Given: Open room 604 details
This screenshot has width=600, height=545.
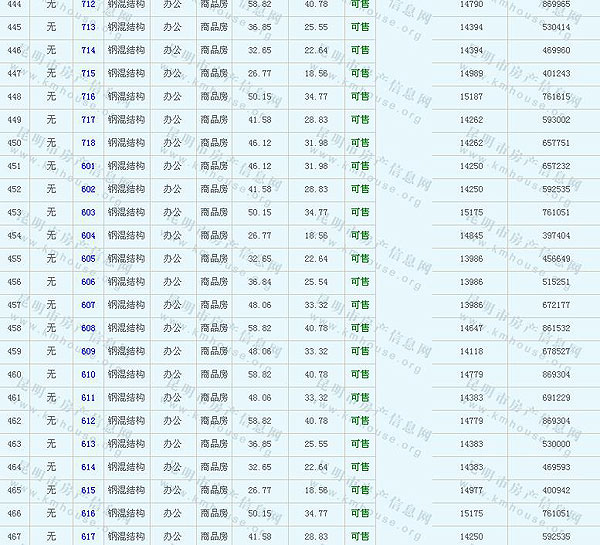Looking at the screenshot, I should point(88,235).
